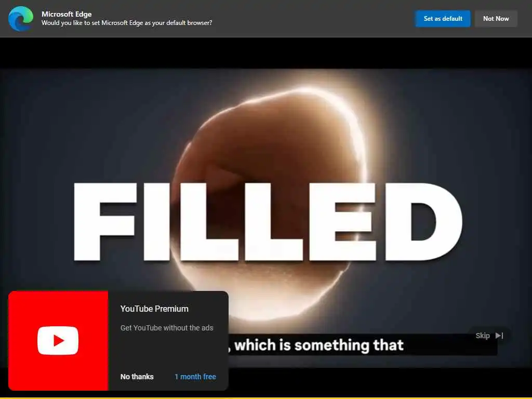Click the "which is something that" caption

(319, 345)
